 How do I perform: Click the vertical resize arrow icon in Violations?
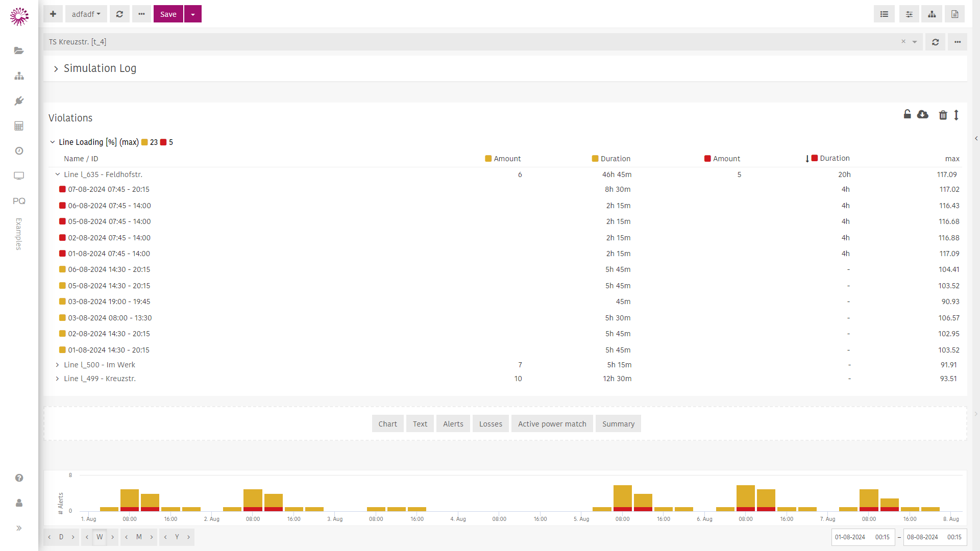(x=957, y=115)
